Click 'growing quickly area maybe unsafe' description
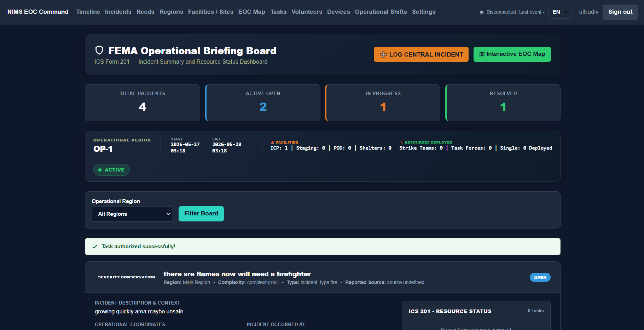 [139, 312]
